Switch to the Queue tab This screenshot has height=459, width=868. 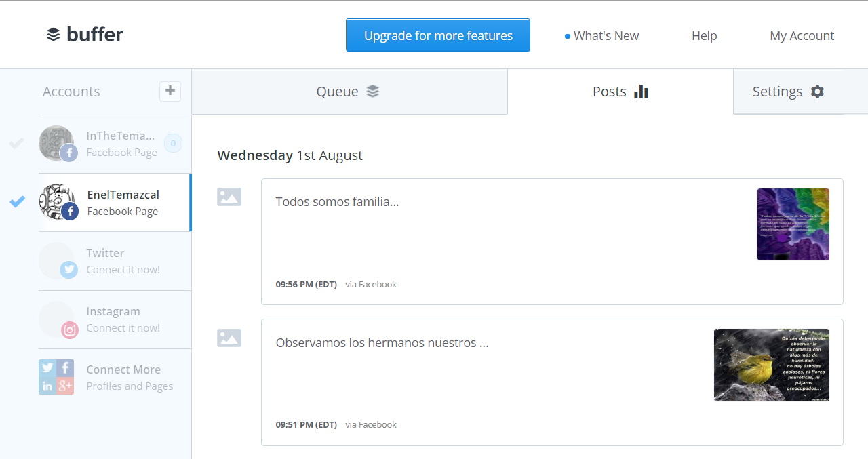349,92
